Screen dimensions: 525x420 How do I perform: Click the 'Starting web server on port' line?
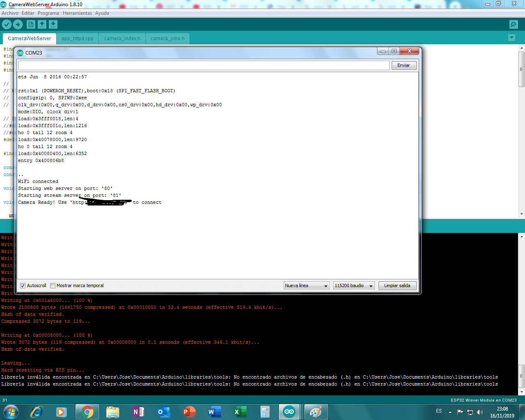[65, 188]
